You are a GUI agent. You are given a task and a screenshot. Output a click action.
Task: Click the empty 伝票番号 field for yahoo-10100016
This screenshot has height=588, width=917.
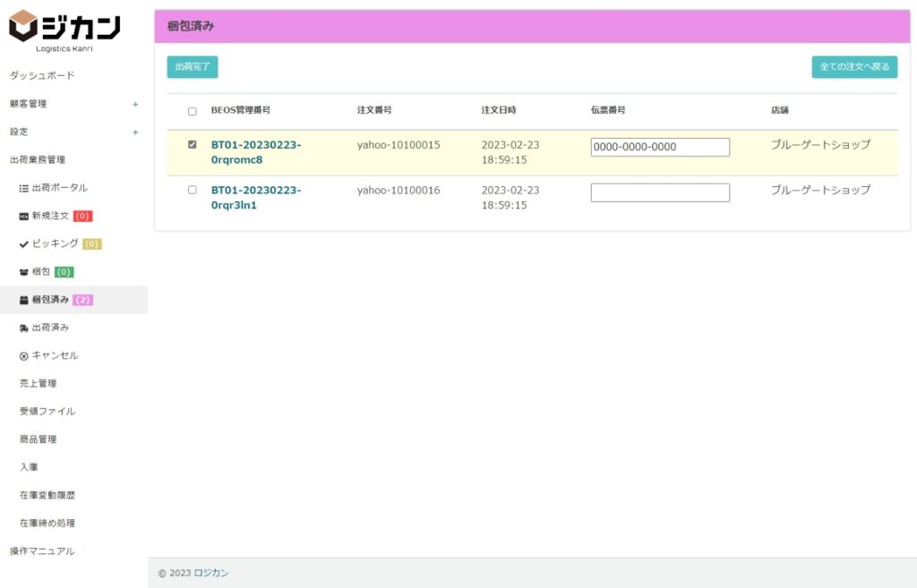tap(660, 192)
